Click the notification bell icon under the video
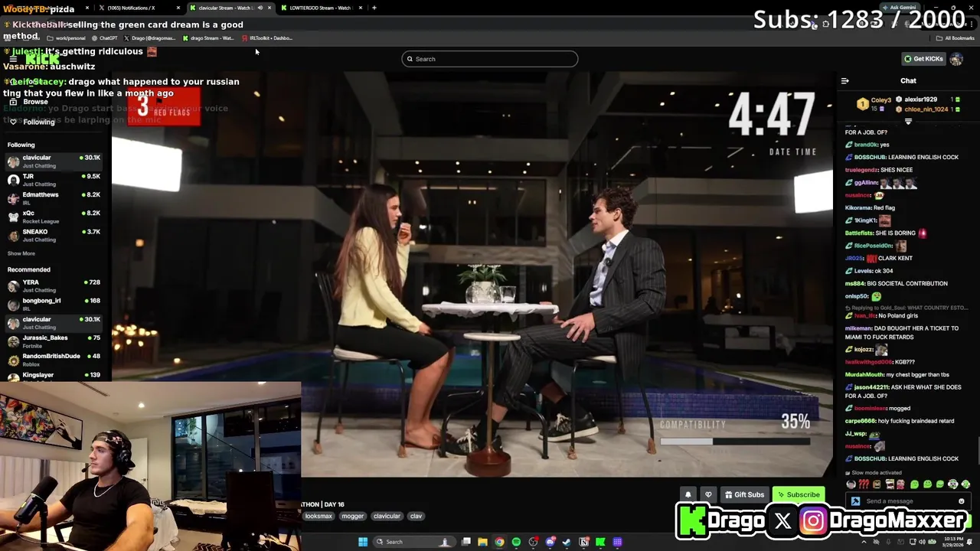 (x=688, y=494)
